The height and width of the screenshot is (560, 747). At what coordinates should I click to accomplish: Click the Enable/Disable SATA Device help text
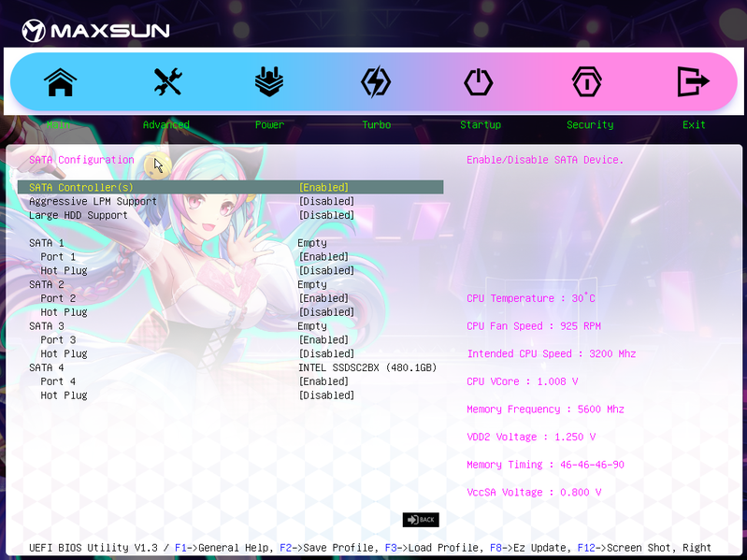coord(545,160)
